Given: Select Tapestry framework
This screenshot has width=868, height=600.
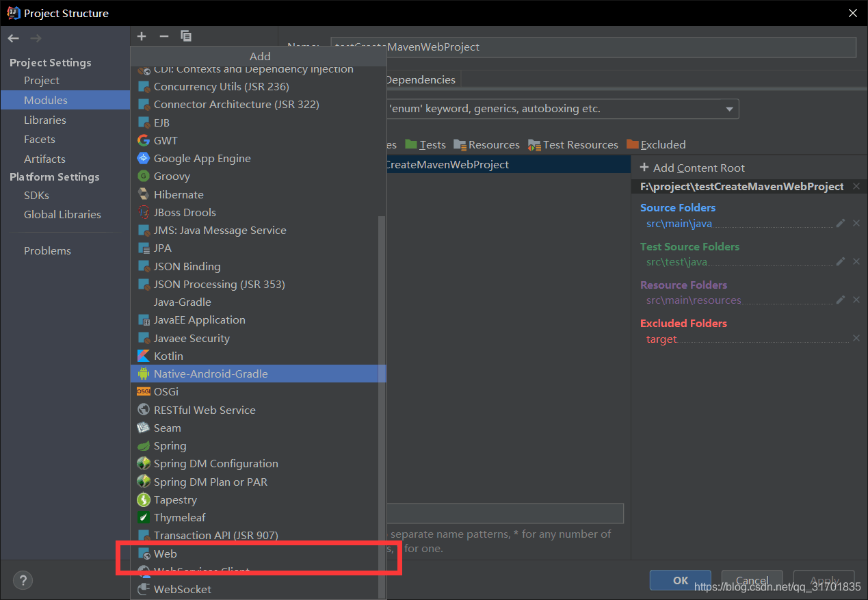Looking at the screenshot, I should (258, 499).
